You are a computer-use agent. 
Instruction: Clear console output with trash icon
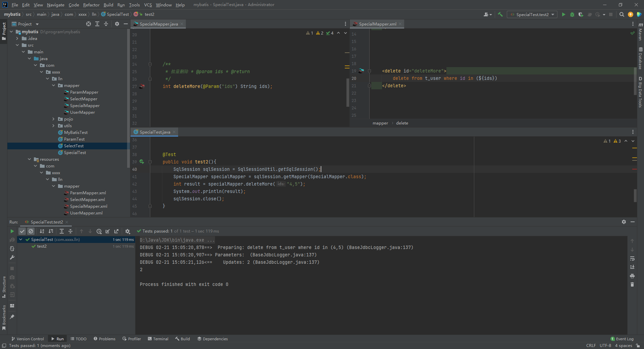click(x=632, y=285)
